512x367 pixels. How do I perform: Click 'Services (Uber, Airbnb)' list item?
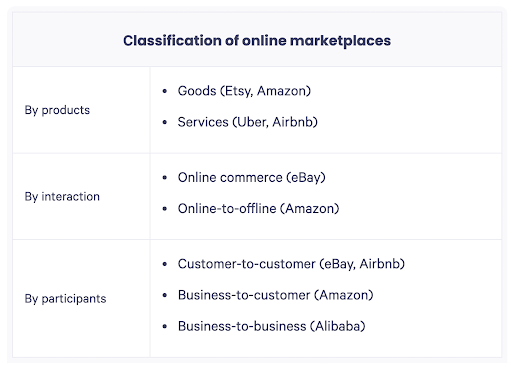(247, 122)
